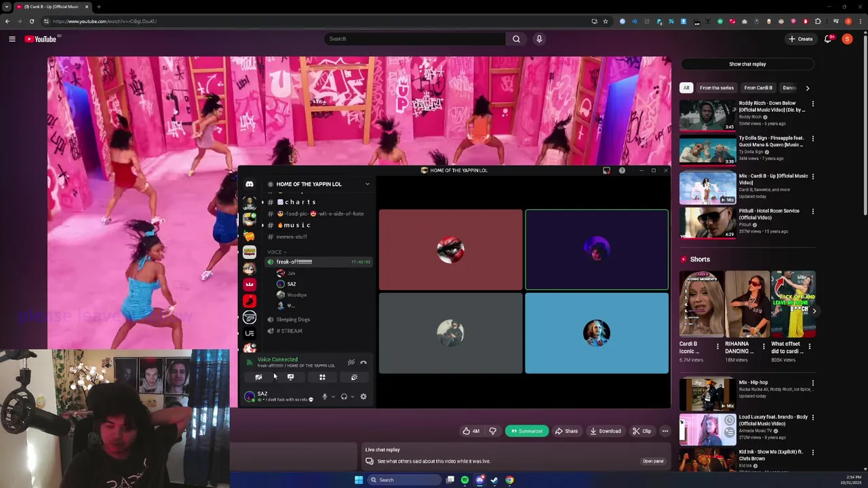
Task: Open Spotify from the taskbar
Action: click(465, 480)
